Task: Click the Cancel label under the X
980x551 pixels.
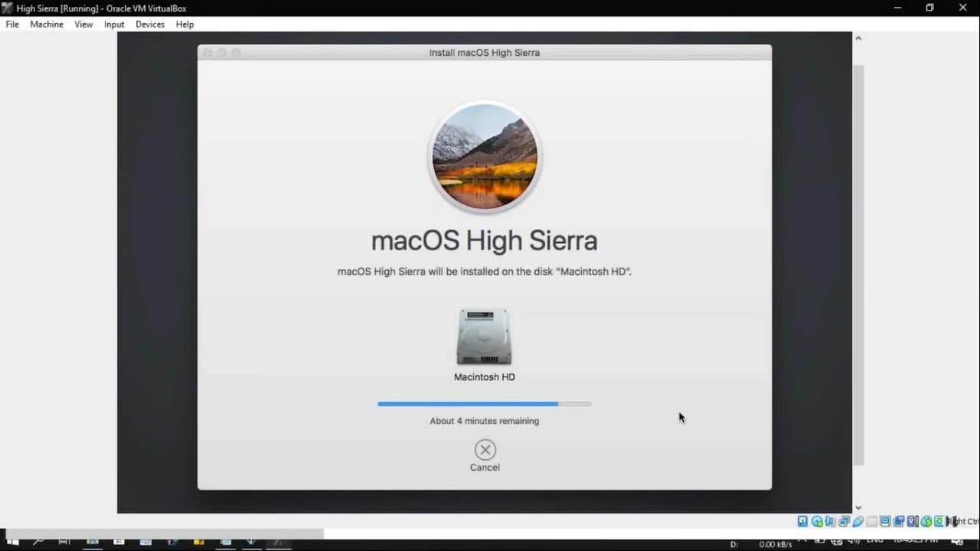Action: 485,468
